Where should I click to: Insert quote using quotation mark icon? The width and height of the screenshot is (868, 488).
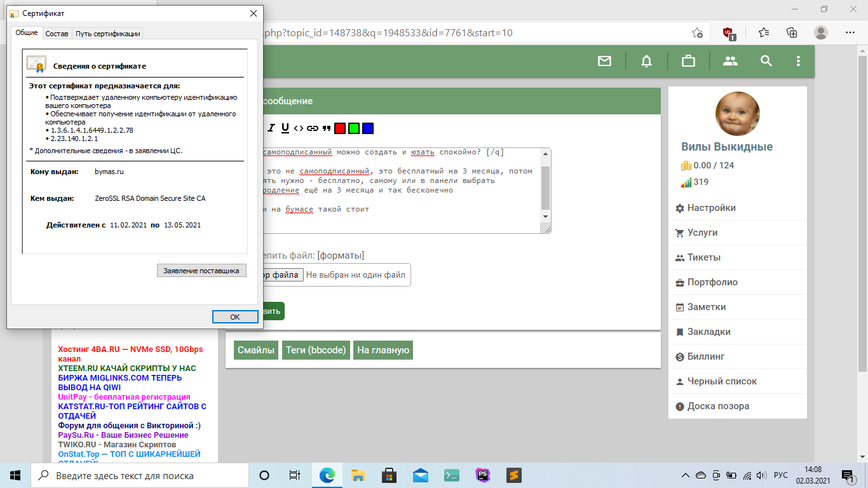(x=327, y=128)
